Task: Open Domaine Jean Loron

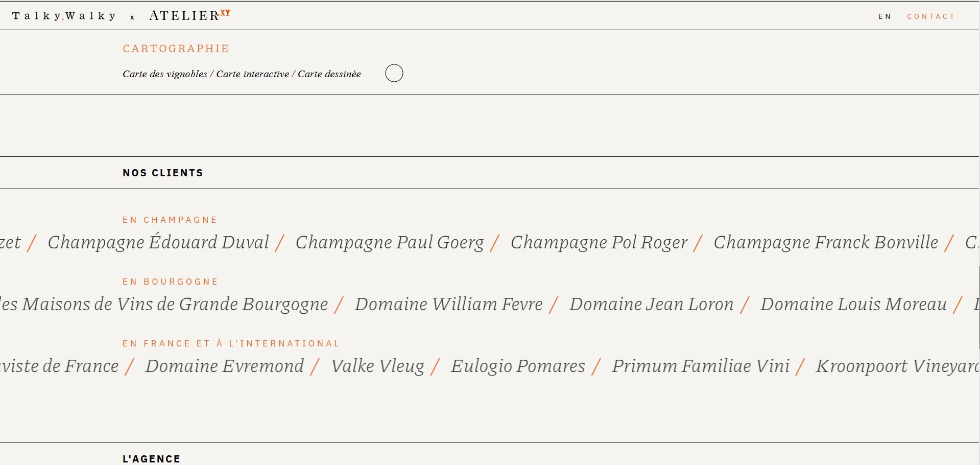Action: tap(651, 304)
